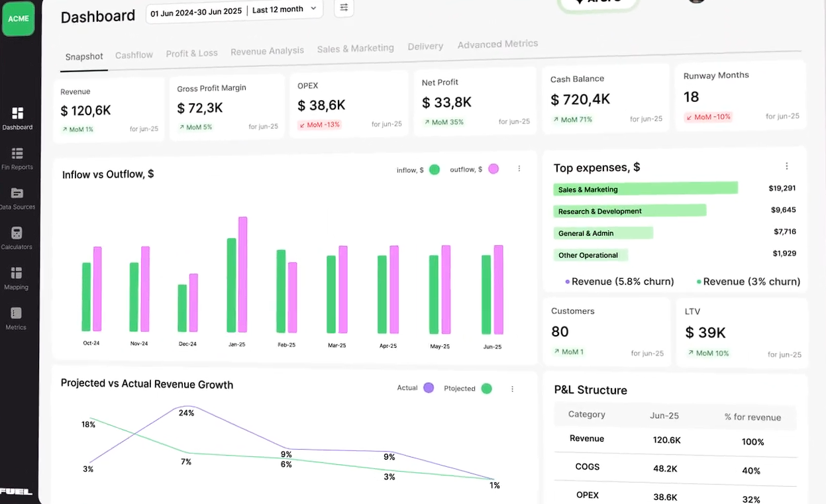826x504 pixels.
Task: Open the Dashboard icon in sidebar
Action: click(17, 114)
